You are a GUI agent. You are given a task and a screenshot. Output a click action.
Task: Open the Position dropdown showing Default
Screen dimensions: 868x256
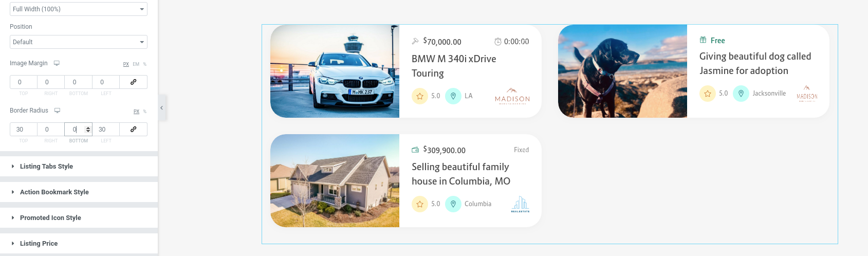point(79,42)
